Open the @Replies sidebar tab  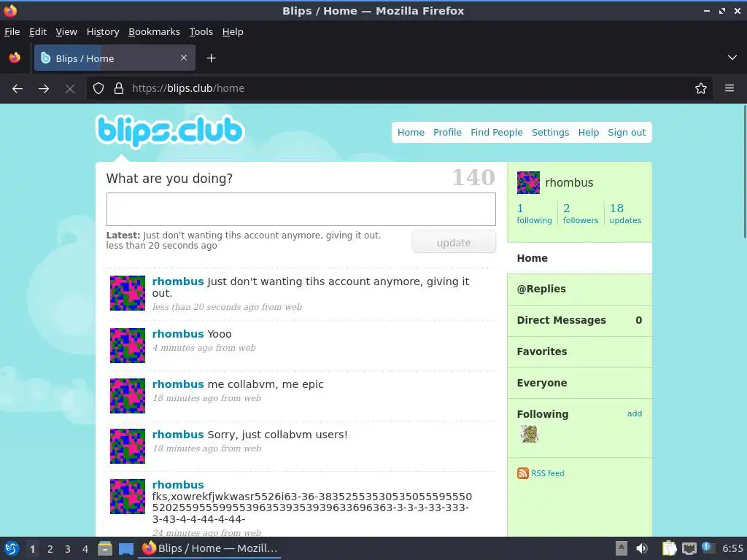(580, 289)
